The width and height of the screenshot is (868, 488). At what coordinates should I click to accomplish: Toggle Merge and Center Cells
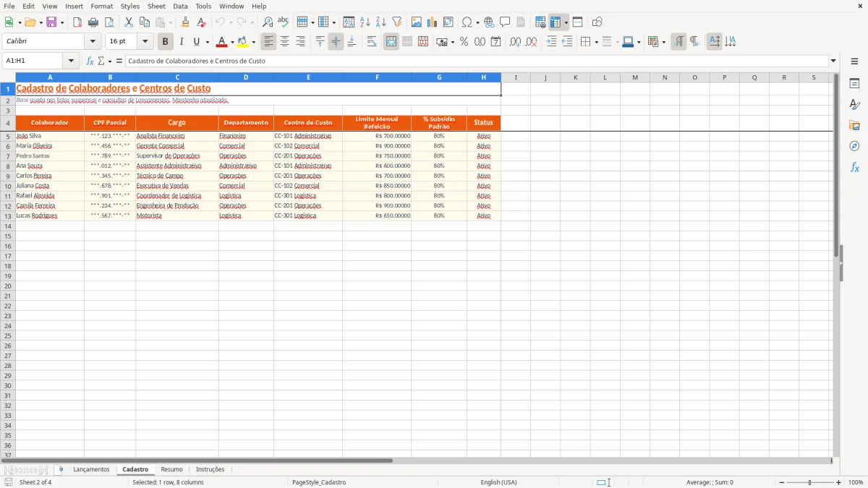pyautogui.click(x=391, y=42)
